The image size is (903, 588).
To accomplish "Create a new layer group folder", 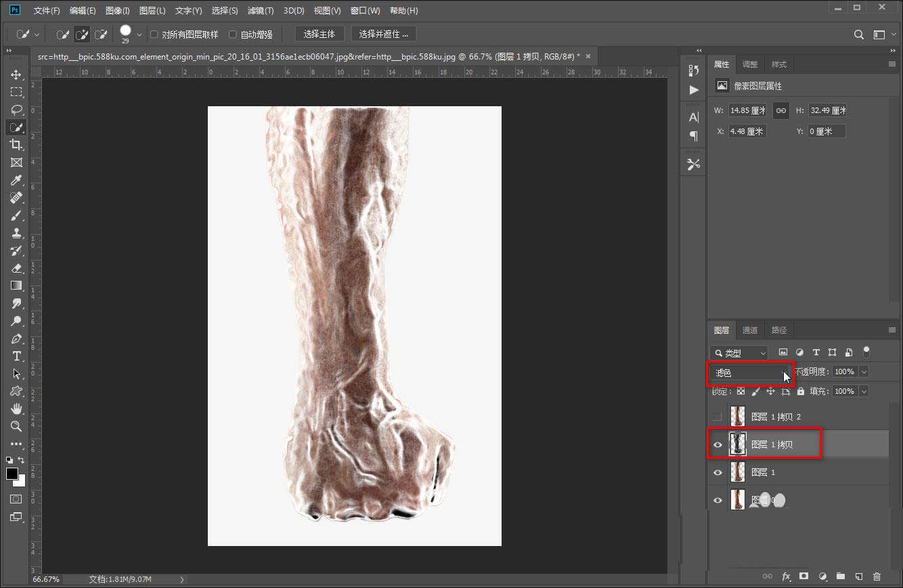I will pyautogui.click(x=841, y=576).
